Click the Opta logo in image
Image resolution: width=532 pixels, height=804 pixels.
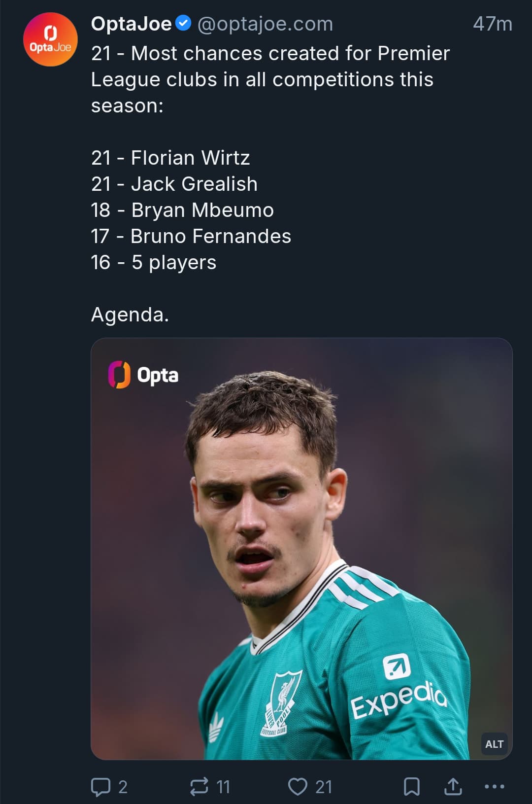tap(143, 375)
